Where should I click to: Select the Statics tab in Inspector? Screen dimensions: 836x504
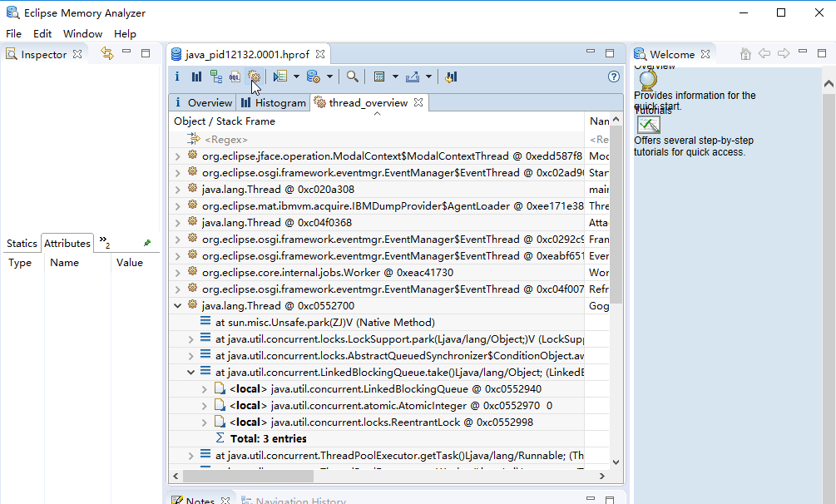click(22, 243)
